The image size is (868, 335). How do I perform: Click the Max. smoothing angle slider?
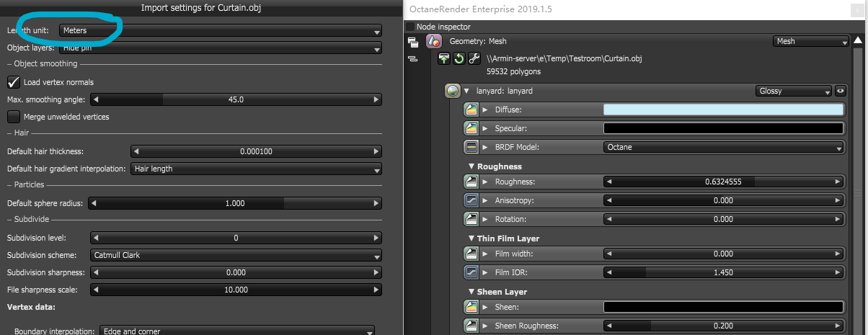[236, 99]
